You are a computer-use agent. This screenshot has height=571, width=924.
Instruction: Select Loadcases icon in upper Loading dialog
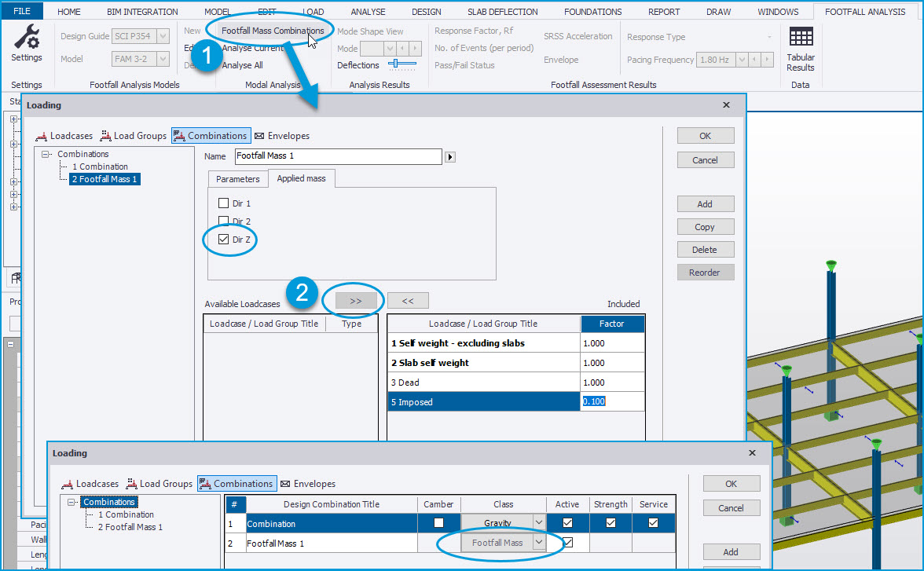click(41, 136)
